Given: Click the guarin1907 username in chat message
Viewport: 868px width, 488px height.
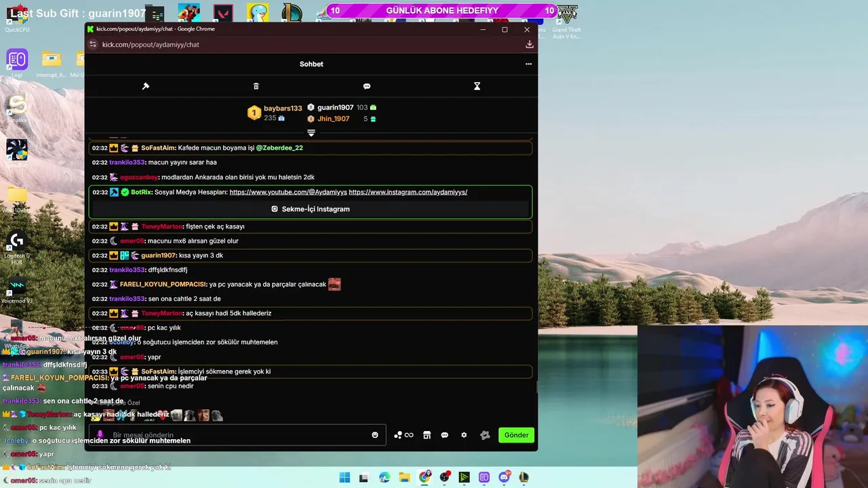Looking at the screenshot, I should (158, 256).
